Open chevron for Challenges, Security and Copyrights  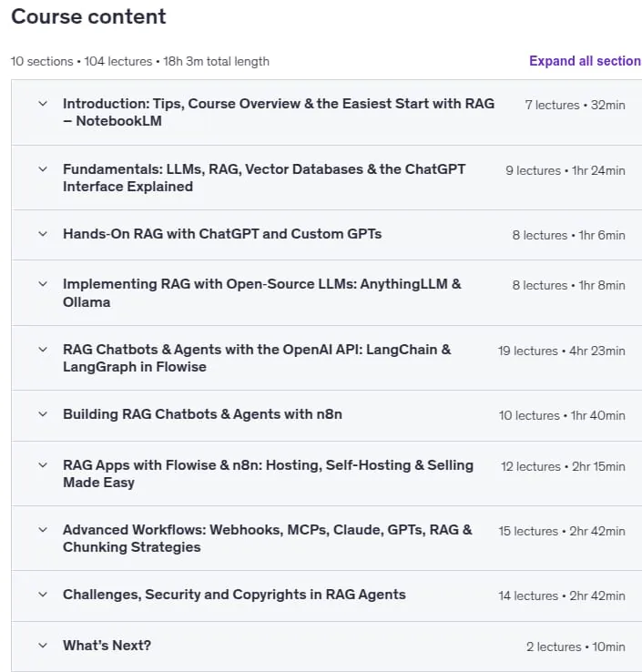point(43,595)
